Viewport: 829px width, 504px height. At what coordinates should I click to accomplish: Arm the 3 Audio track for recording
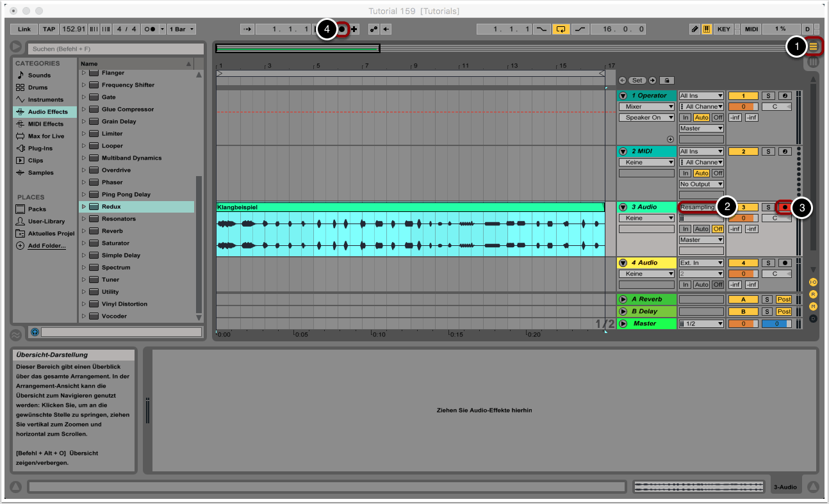click(x=784, y=207)
